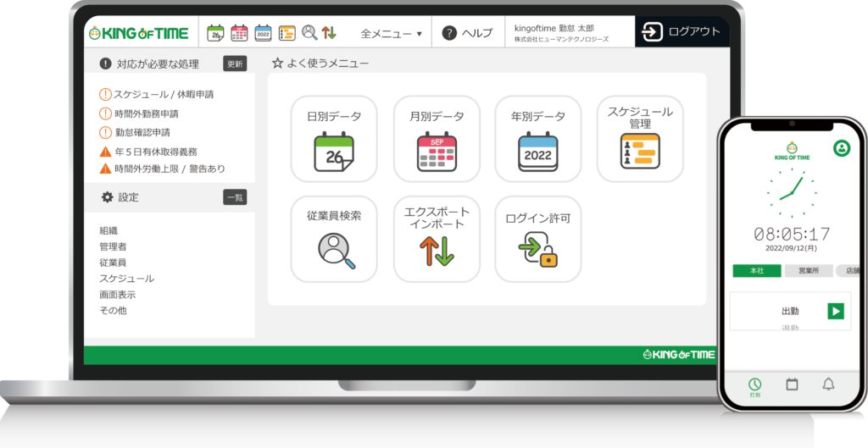This screenshot has height=448, width=868.
Task: Select the 本社 tab on phone
Action: click(756, 271)
